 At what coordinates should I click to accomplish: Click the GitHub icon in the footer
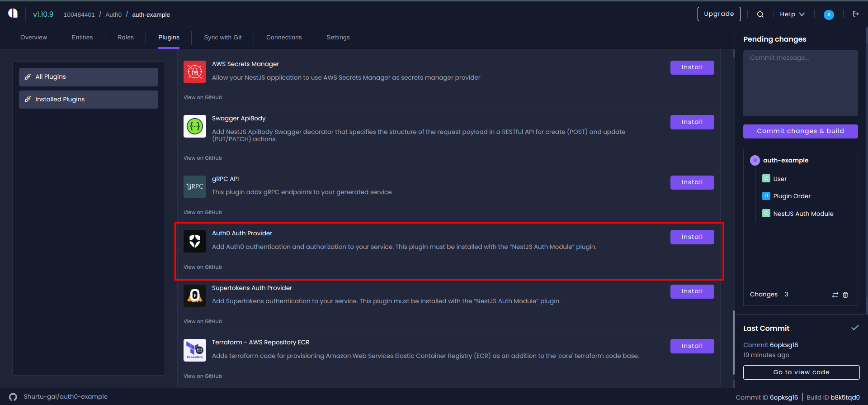[x=13, y=397]
